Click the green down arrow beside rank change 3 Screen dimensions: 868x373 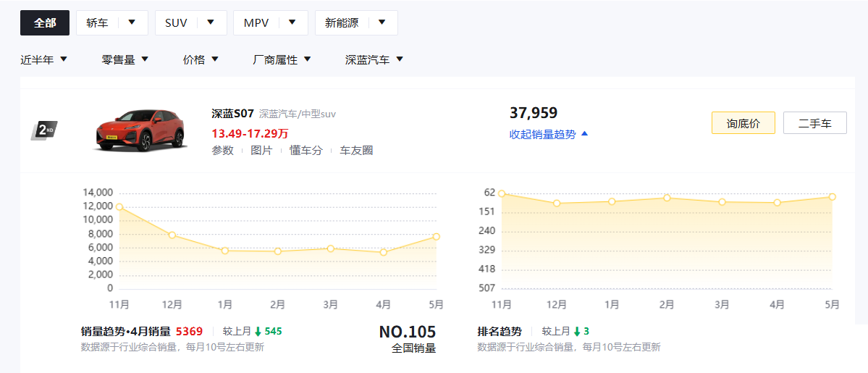point(577,332)
